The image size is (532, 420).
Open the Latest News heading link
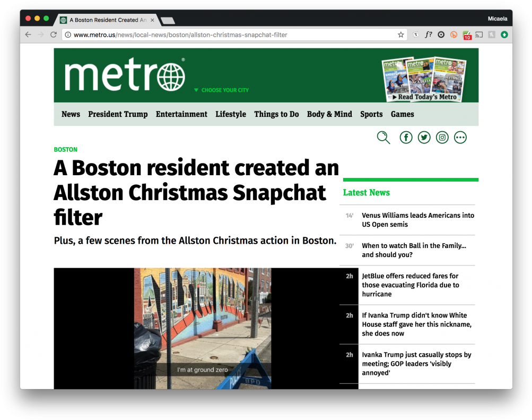click(366, 193)
